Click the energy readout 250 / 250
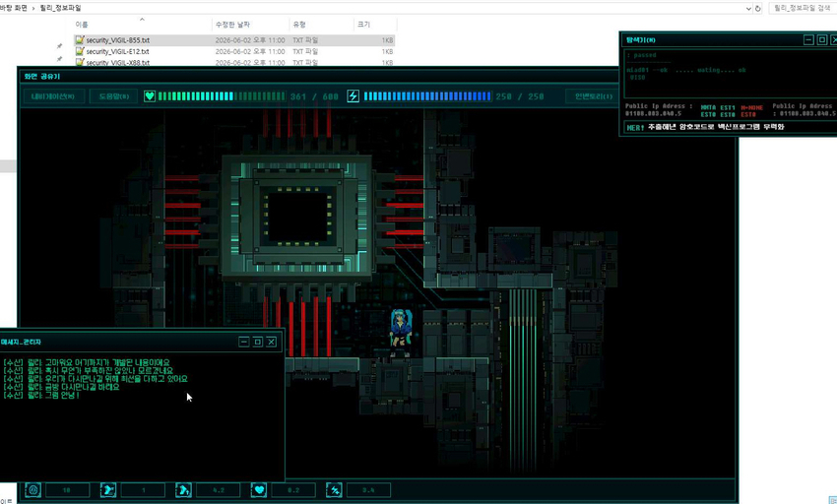837x504 pixels. coord(520,96)
